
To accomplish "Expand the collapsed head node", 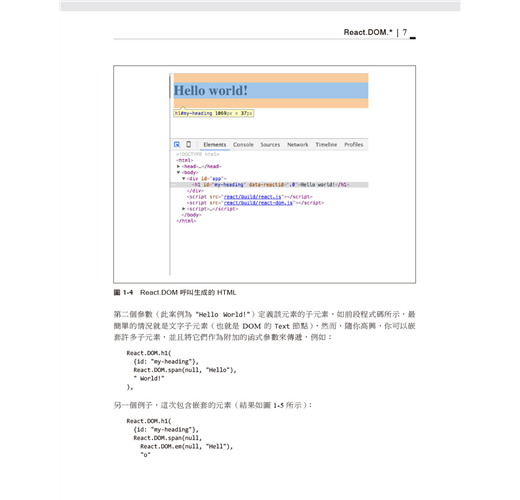I will point(178,166).
